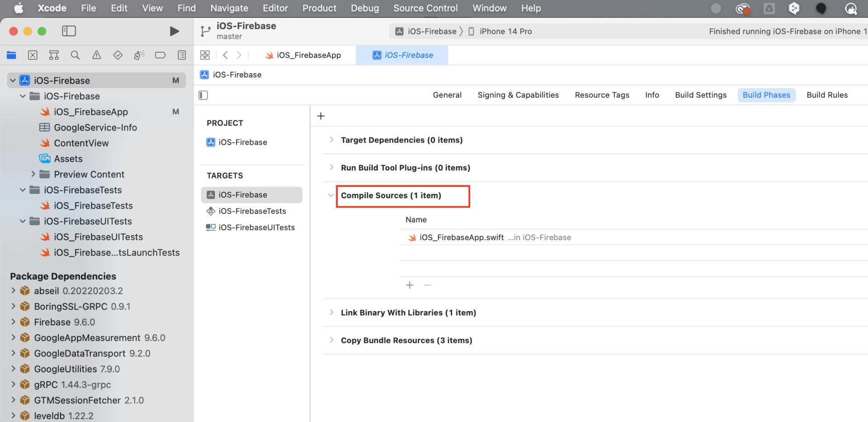Open the report navigator icon

(182, 55)
